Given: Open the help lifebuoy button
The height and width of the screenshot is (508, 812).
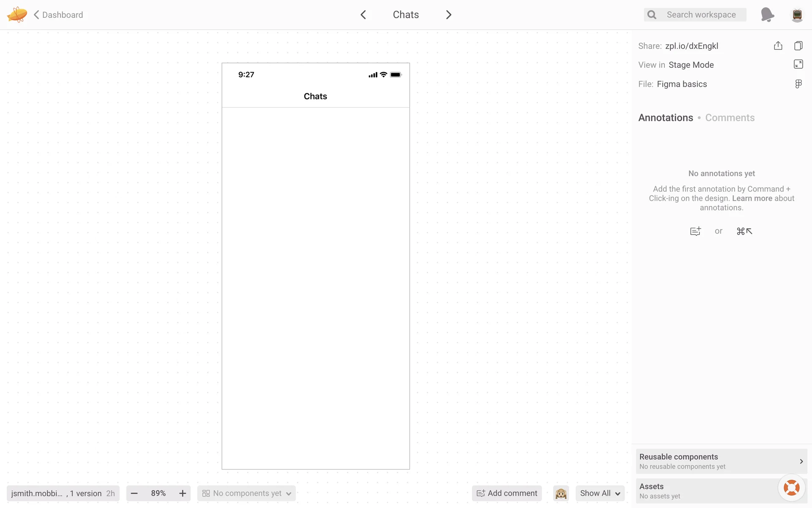Looking at the screenshot, I should 791,488.
